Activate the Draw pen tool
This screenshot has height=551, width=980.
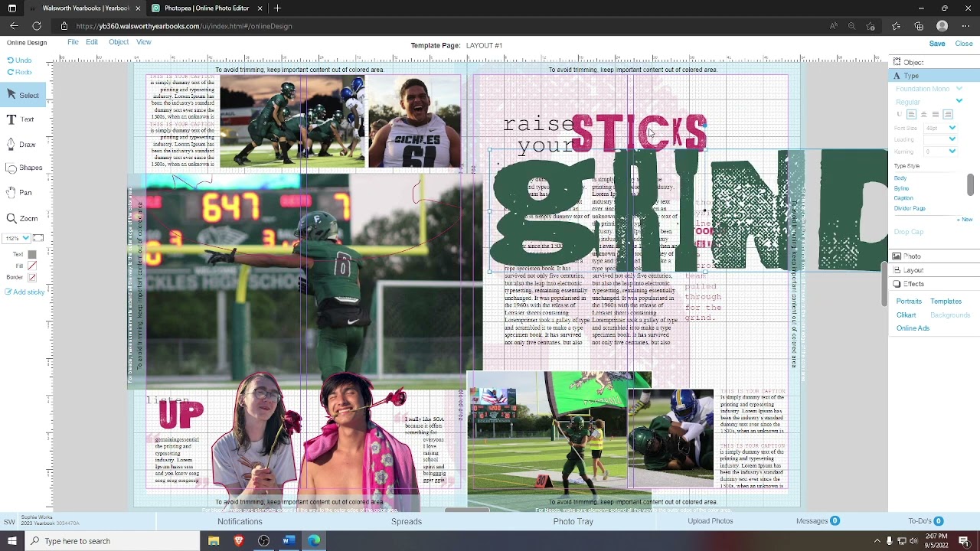[21, 144]
